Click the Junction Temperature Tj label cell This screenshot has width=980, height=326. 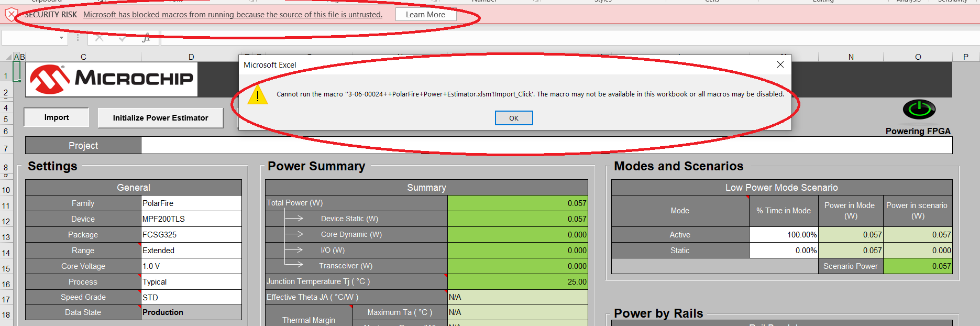tap(356, 282)
